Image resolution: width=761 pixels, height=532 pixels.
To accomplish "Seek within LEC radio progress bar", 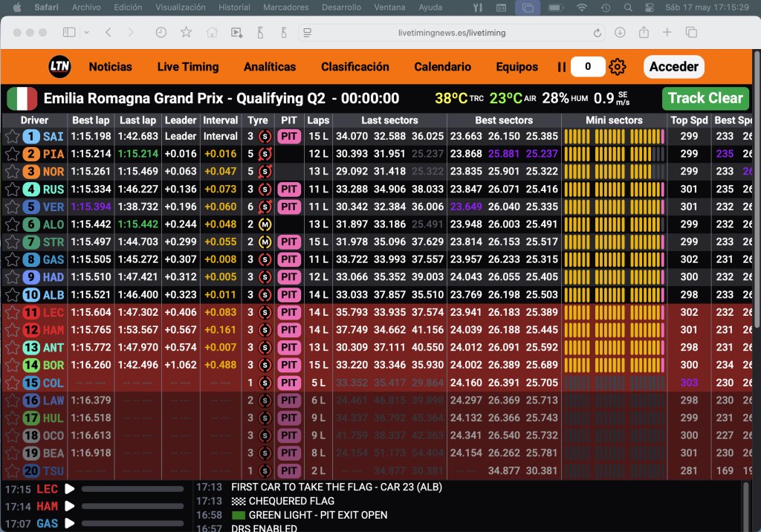I will click(x=132, y=489).
